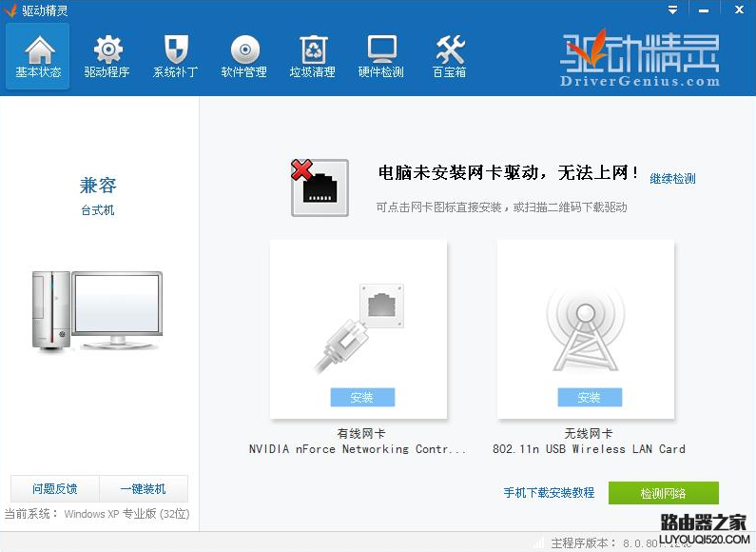The height and width of the screenshot is (552, 756).
Task: Click the network port error icon
Action: pyautogui.click(x=320, y=187)
